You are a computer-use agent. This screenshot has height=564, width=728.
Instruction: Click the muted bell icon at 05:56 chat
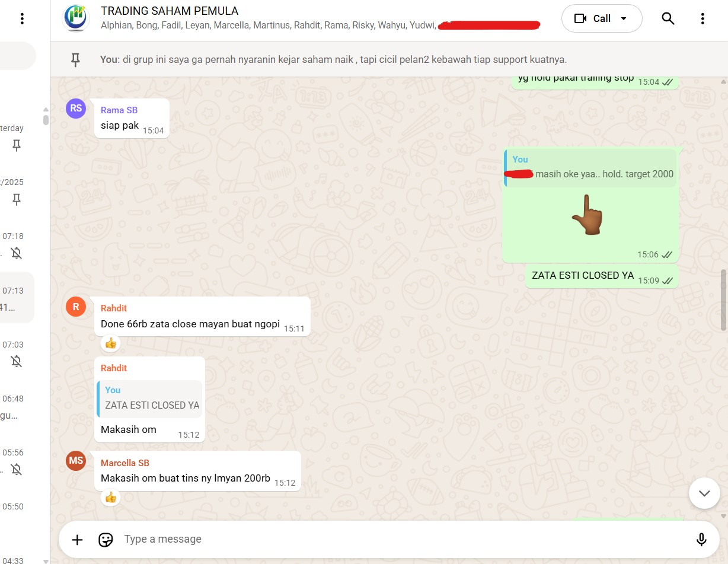[x=17, y=470]
